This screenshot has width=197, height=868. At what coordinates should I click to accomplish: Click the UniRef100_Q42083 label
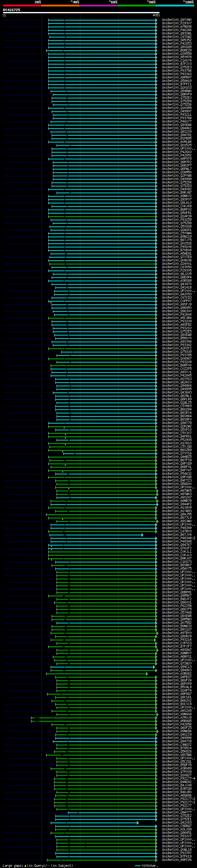click(177, 822)
